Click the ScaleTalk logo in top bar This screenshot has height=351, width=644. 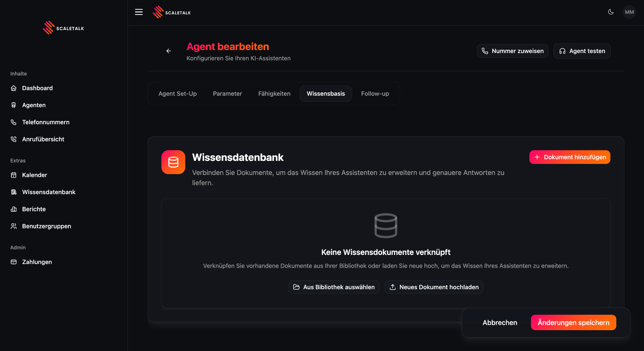click(x=172, y=12)
